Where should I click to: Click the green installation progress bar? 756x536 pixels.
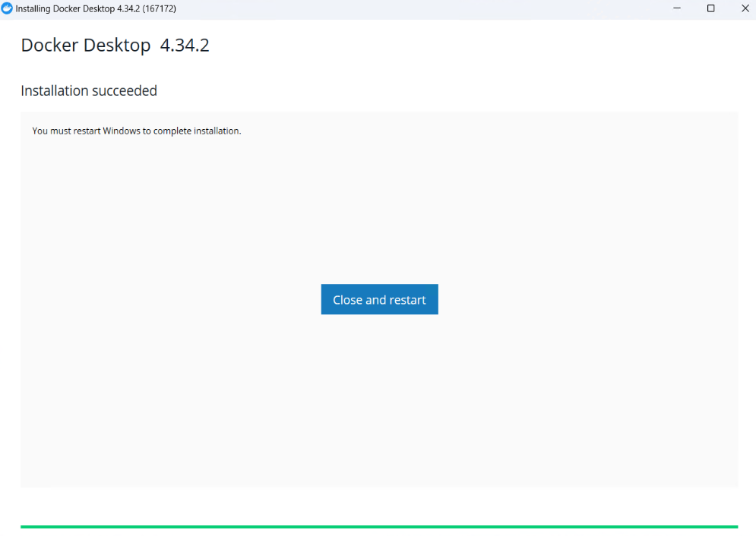pyautogui.click(x=378, y=526)
